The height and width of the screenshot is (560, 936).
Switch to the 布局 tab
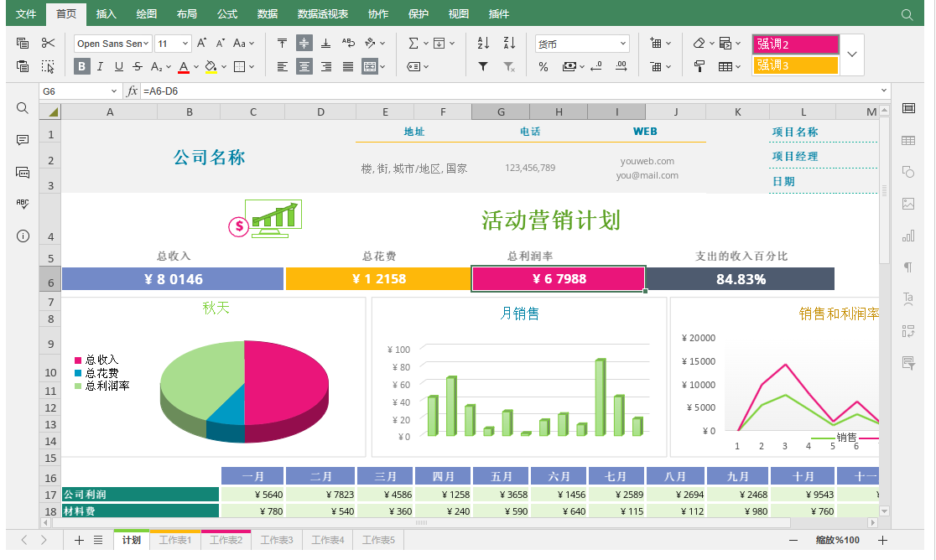pos(187,13)
